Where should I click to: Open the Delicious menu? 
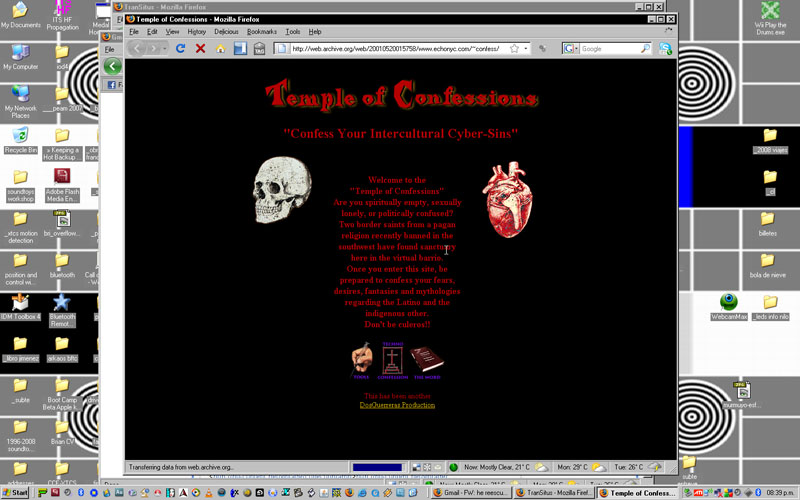(x=226, y=32)
